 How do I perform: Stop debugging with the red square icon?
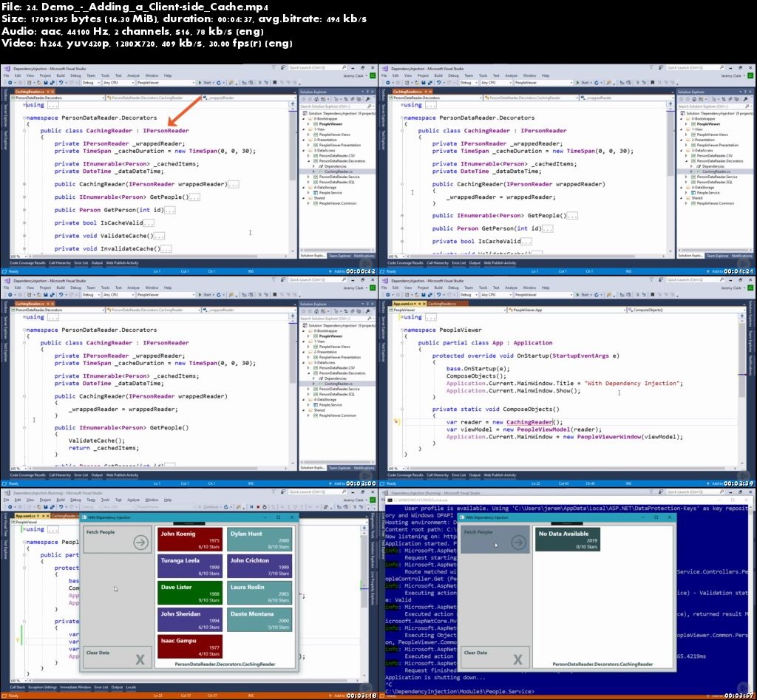point(257,506)
